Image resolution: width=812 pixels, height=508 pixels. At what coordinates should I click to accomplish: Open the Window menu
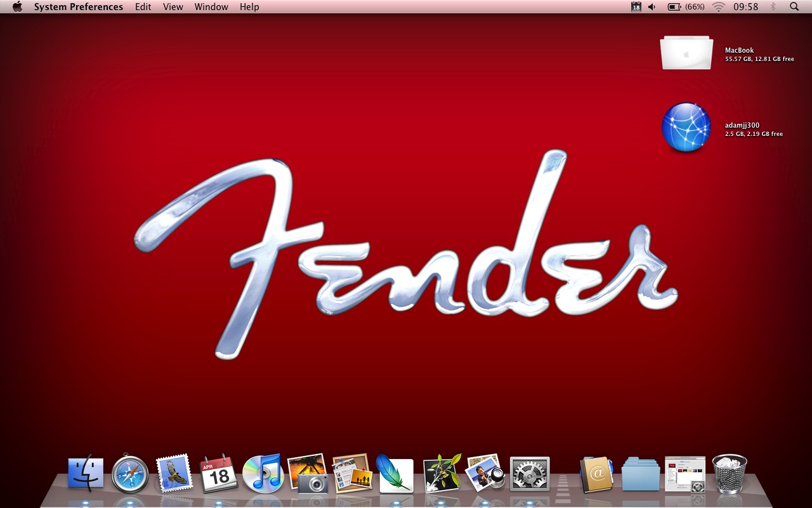coord(211,7)
